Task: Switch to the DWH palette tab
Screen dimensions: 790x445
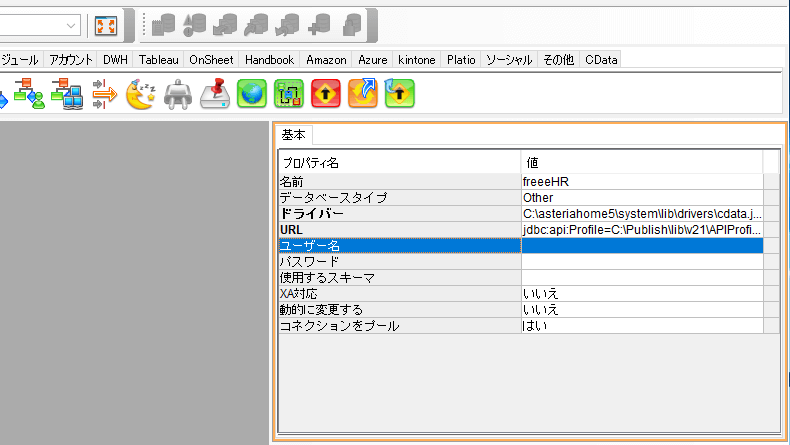Action: pyautogui.click(x=115, y=60)
